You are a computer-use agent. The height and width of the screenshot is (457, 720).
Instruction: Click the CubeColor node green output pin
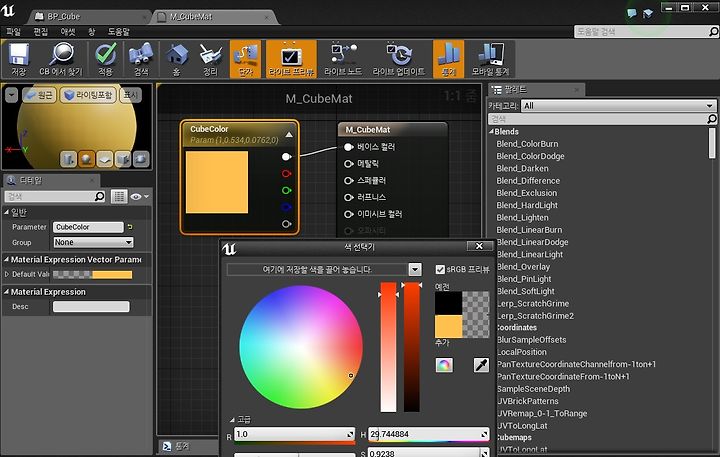(287, 190)
